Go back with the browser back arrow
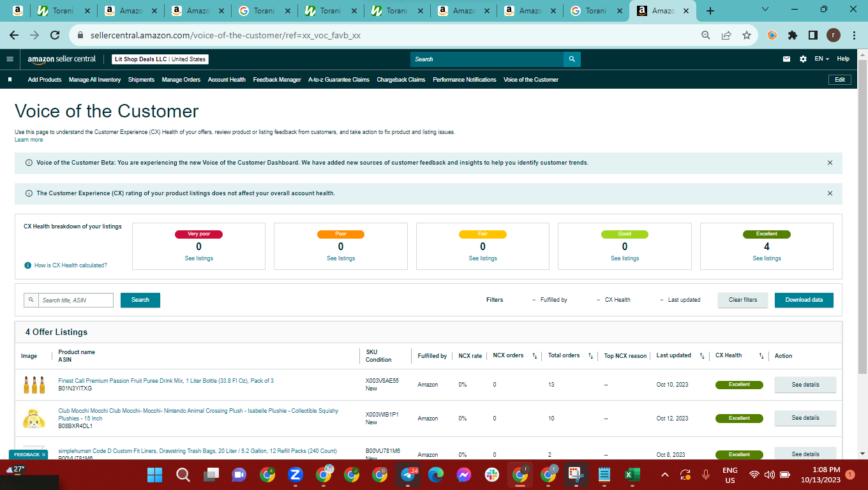868x490 pixels. coord(14,36)
